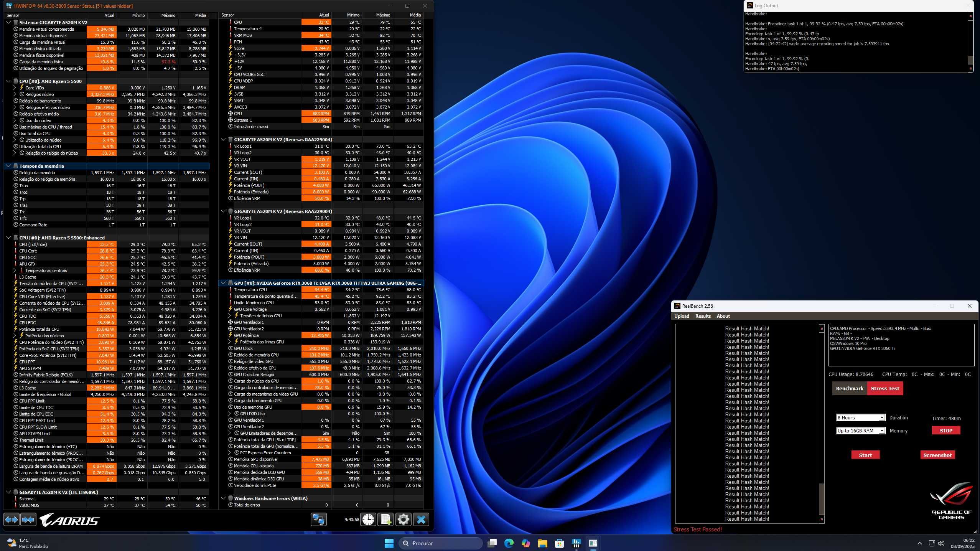This screenshot has height=551, width=980.
Task: Collapse the CPU [#0]: AMD Ryzen 5 5500 group
Action: [8, 81]
